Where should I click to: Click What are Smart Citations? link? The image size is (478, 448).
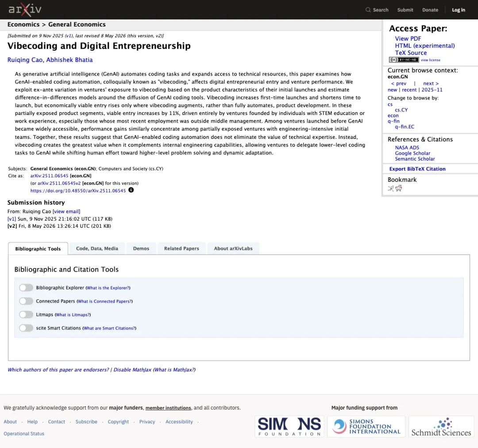point(109,328)
